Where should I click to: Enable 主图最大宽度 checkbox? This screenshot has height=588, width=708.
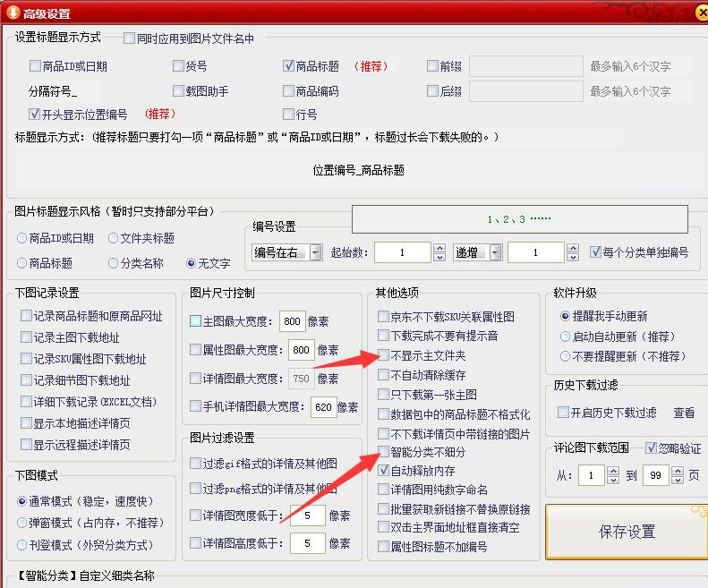(x=195, y=321)
